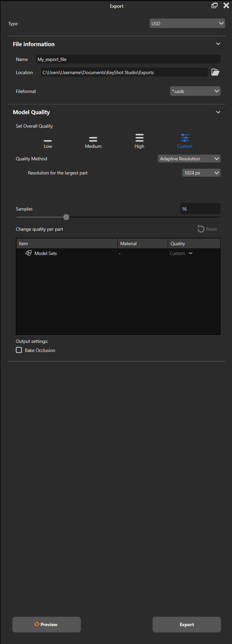Choose the Custom quality sliders icon
232x644 pixels.
185,138
